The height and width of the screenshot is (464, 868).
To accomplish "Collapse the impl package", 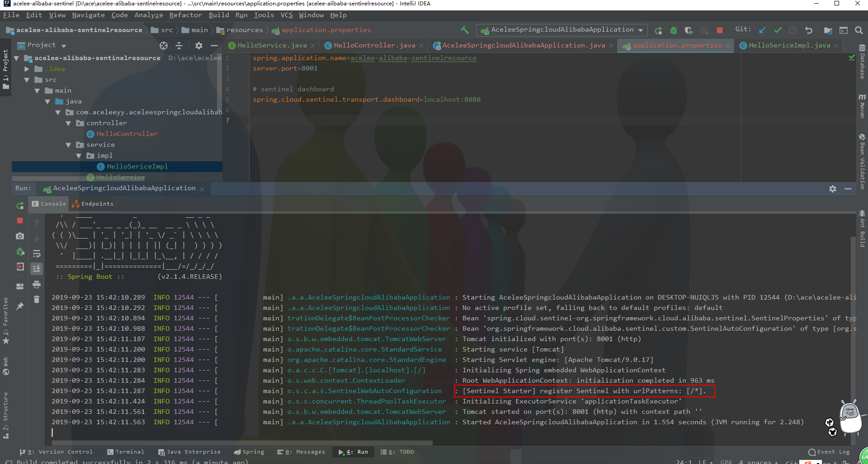I will point(79,155).
